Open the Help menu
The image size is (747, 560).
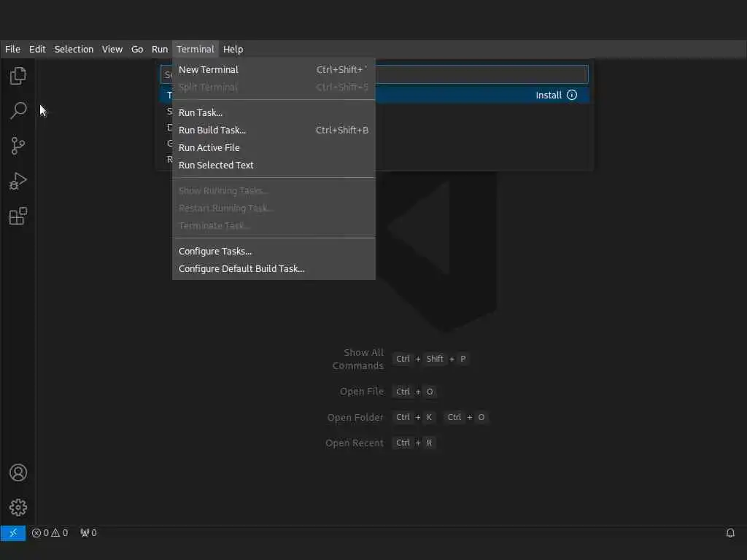(233, 49)
